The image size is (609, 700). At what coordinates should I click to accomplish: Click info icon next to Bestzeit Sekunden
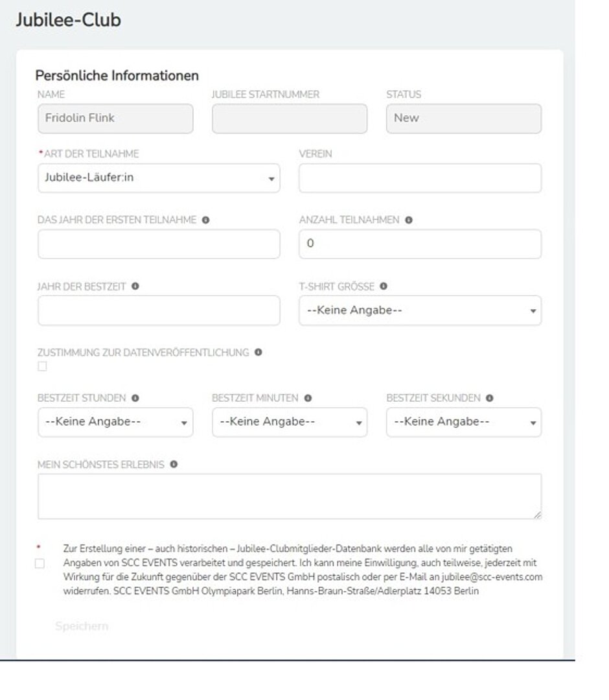click(x=490, y=398)
